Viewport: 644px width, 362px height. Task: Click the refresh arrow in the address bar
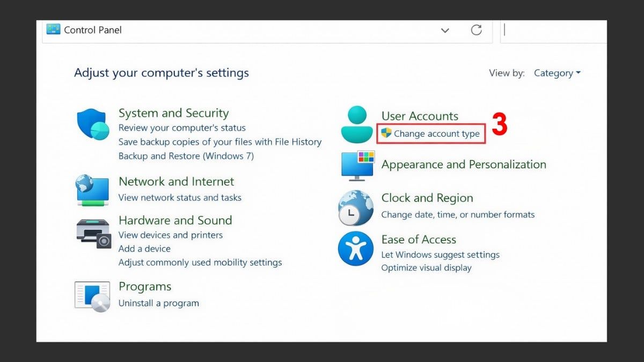pos(476,31)
